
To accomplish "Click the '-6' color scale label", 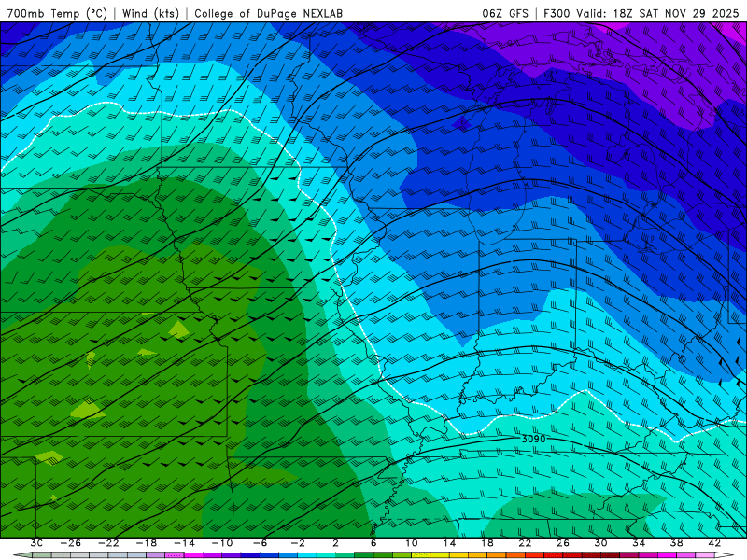I will coord(260,543).
